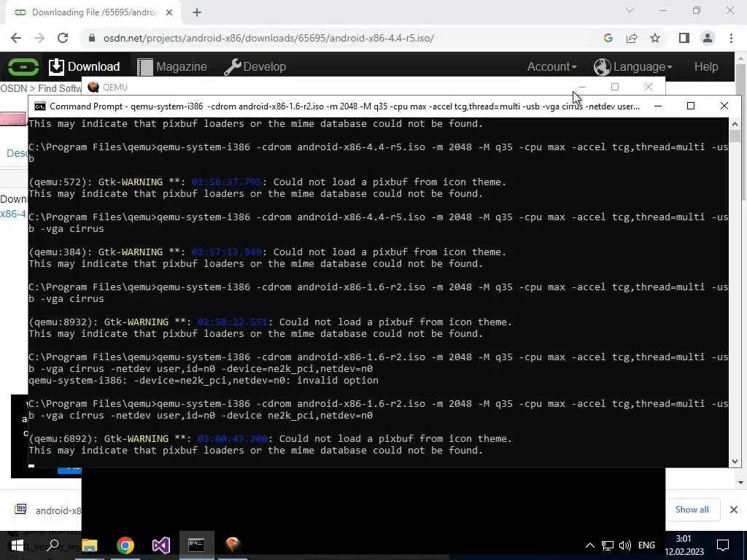The width and height of the screenshot is (747, 560).
Task: Click the 'Desc' tab on the OSDN page
Action: (16, 153)
